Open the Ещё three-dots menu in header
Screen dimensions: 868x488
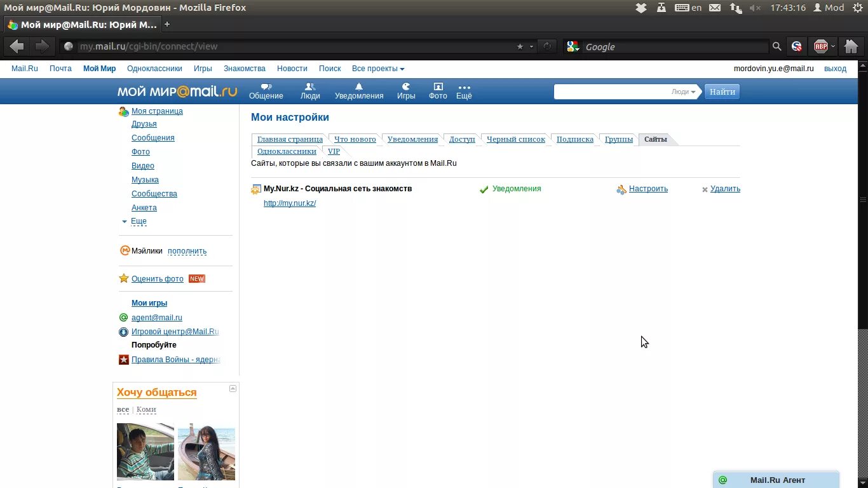464,91
